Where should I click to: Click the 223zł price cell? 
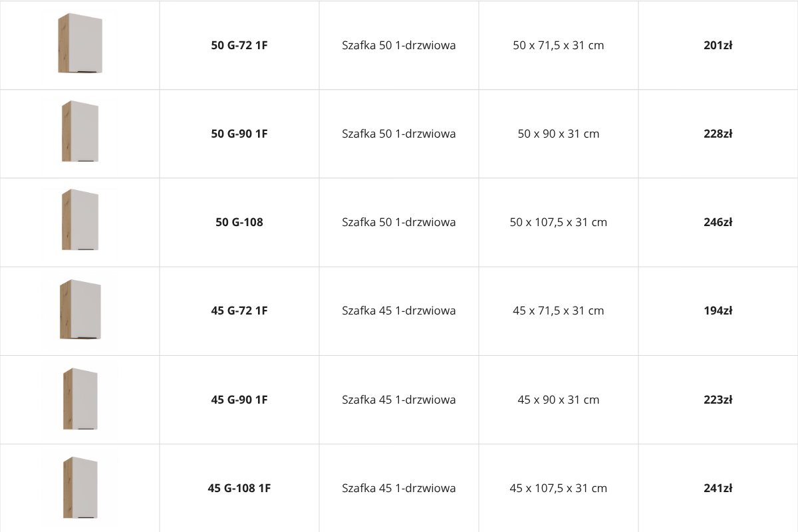click(718, 400)
